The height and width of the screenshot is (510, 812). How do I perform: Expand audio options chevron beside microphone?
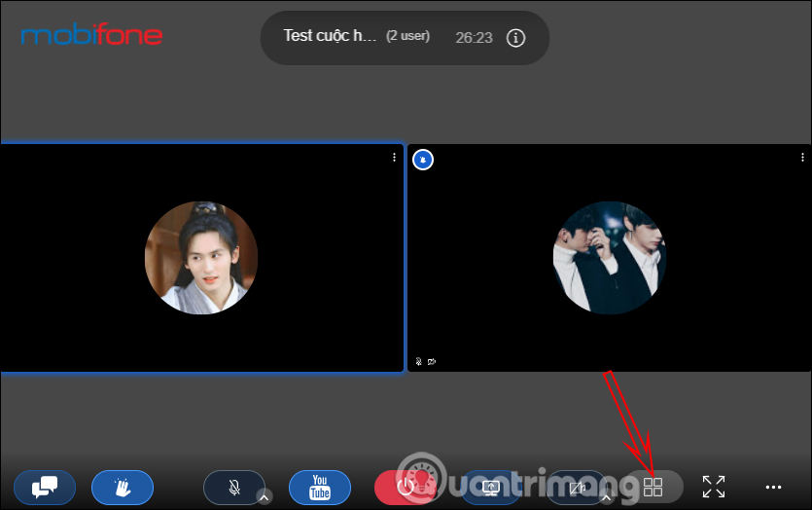click(265, 497)
